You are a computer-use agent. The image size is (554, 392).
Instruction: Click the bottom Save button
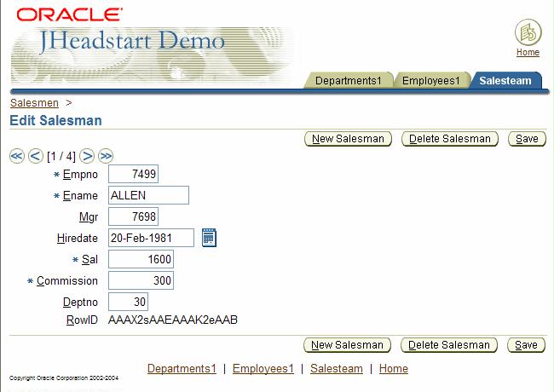coord(527,345)
